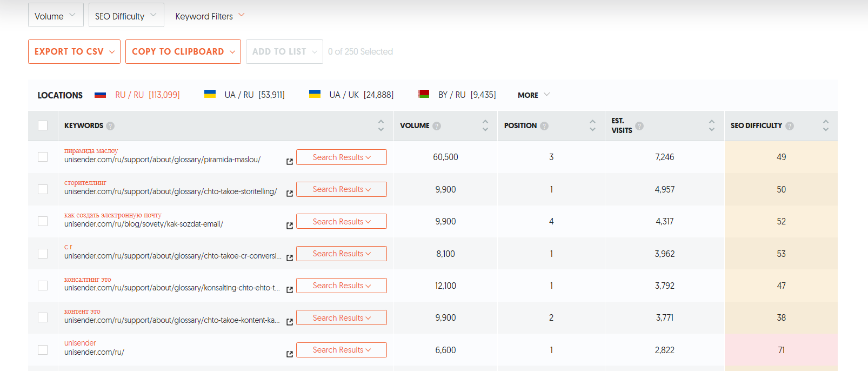868x371 pixels.
Task: Expand the Keyword Filters dropdown
Action: 210,16
